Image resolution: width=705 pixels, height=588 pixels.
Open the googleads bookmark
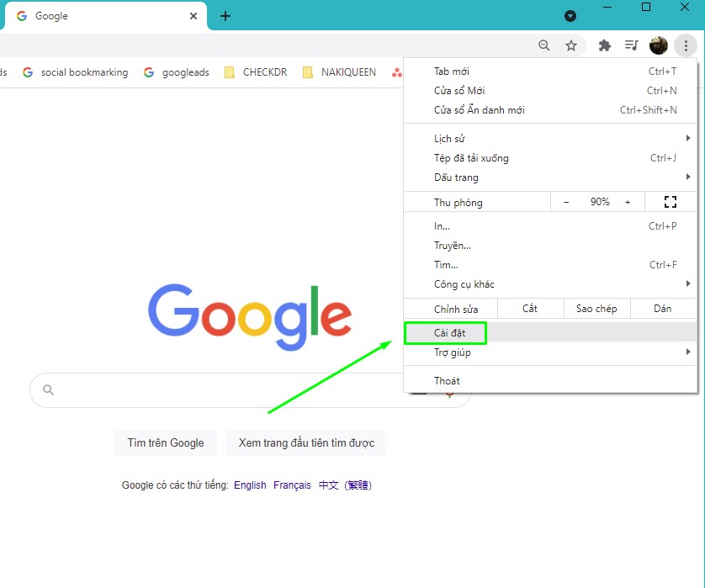(x=177, y=72)
